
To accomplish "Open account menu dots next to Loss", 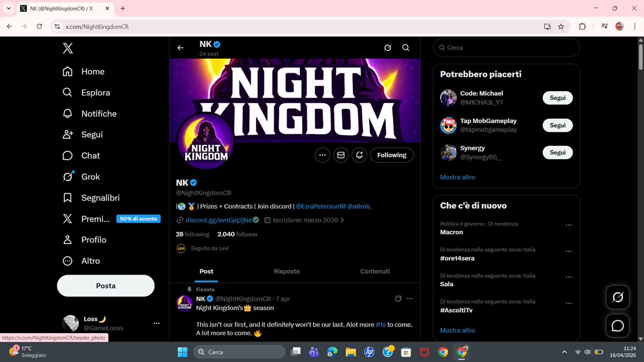I will (x=156, y=323).
